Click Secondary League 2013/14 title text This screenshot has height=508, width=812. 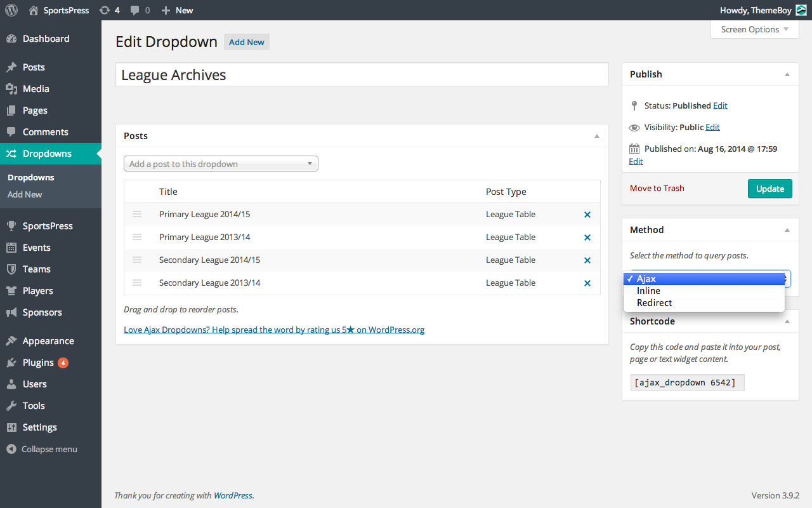[209, 283]
